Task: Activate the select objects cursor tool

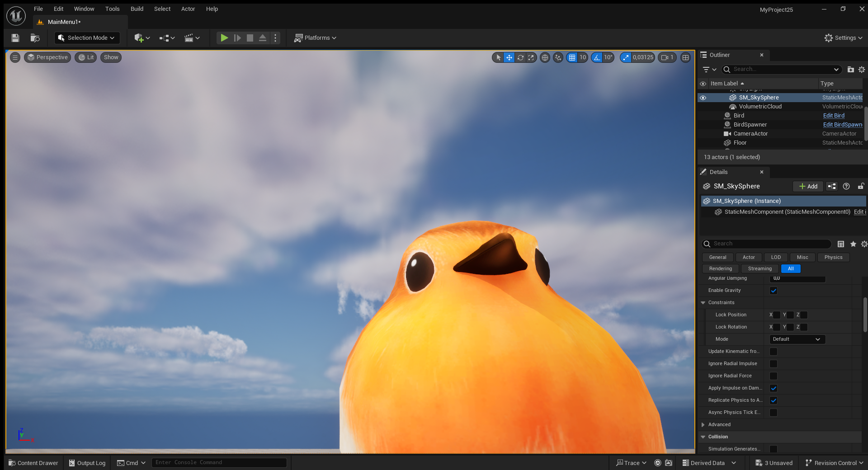Action: [498, 57]
